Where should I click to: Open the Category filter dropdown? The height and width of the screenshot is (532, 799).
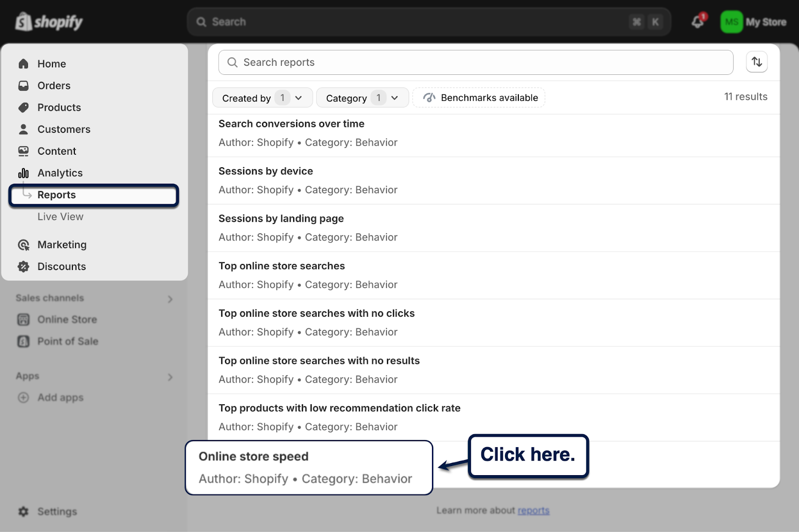(363, 98)
